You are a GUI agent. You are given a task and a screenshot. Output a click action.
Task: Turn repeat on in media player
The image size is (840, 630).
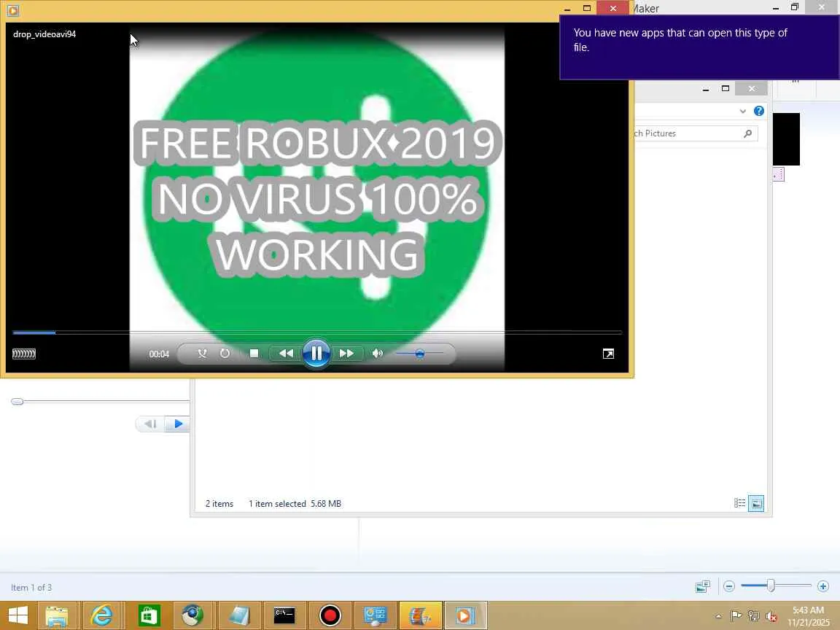[225, 354]
